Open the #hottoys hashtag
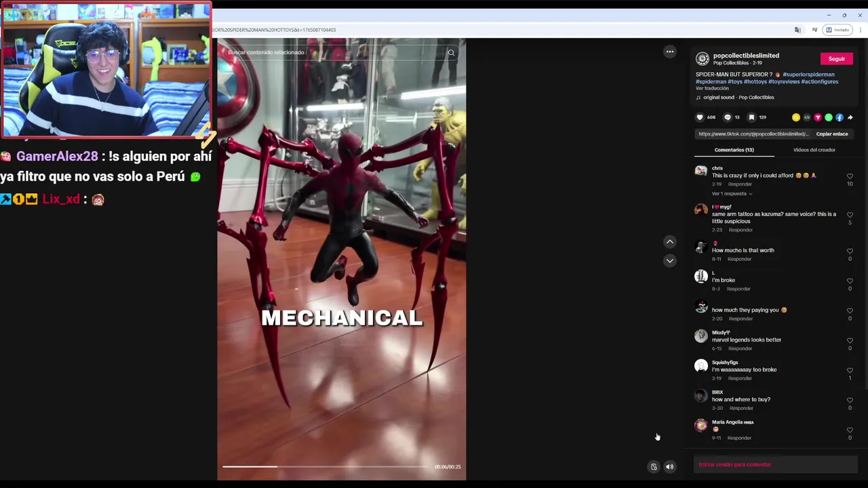 coord(755,82)
